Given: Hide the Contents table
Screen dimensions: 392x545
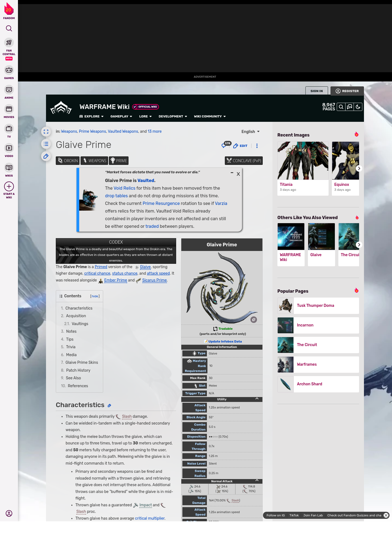Looking at the screenshot, I should (x=95, y=296).
